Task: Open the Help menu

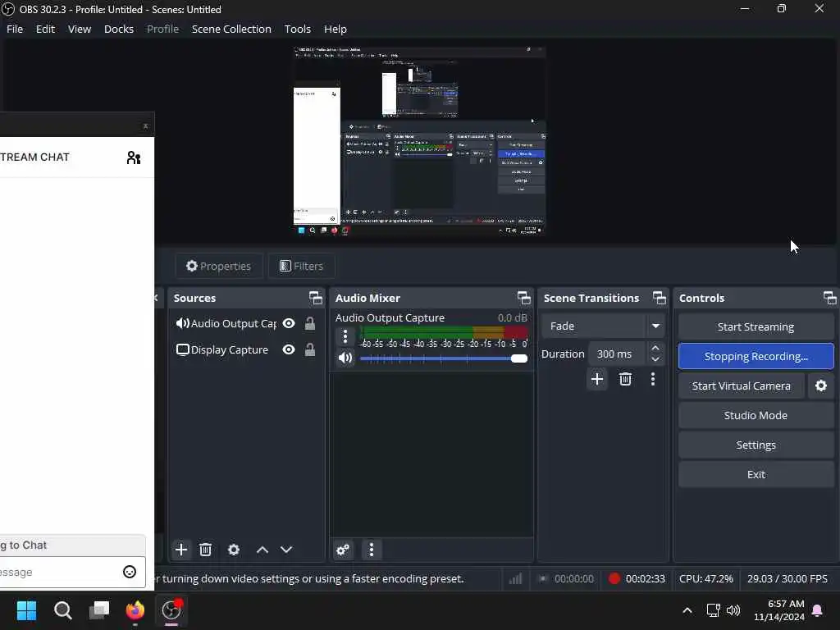Action: pyautogui.click(x=336, y=29)
